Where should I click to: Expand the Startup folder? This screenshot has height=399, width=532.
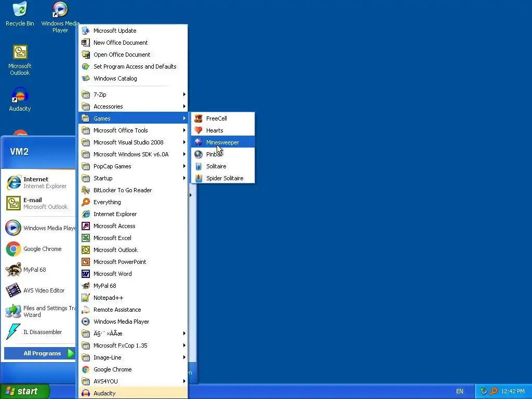pyautogui.click(x=133, y=178)
